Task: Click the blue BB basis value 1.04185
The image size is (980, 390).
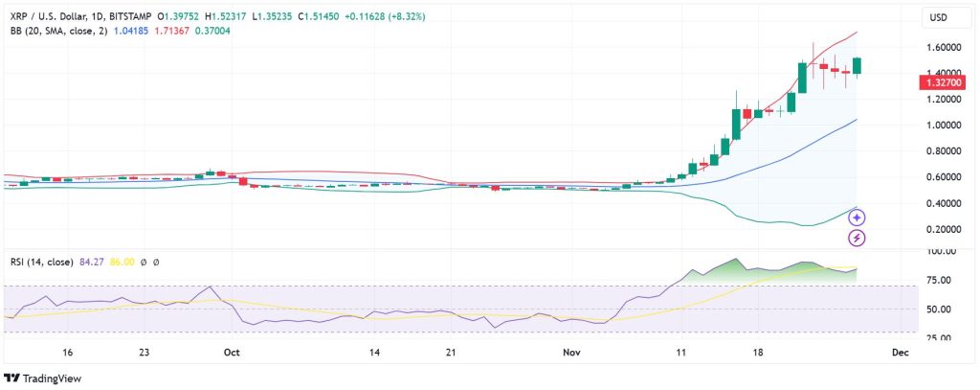Action: click(x=133, y=31)
